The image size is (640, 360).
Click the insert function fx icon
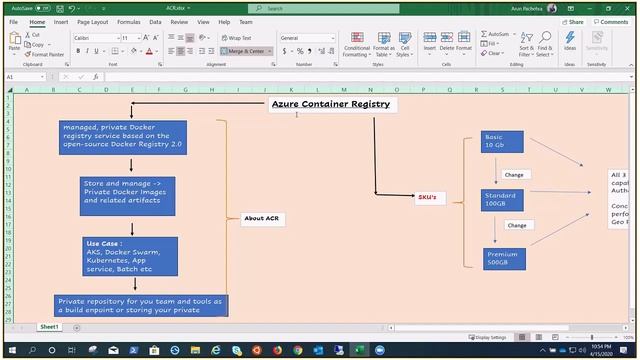[x=95, y=77]
